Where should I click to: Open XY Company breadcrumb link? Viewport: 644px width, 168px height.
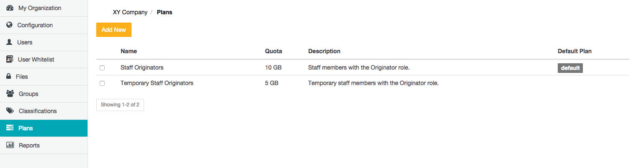click(x=130, y=12)
